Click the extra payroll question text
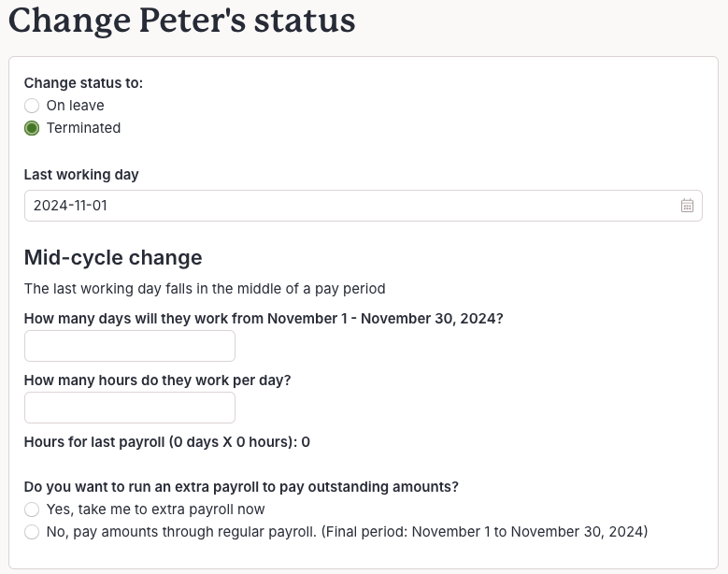728x574 pixels. click(x=241, y=487)
